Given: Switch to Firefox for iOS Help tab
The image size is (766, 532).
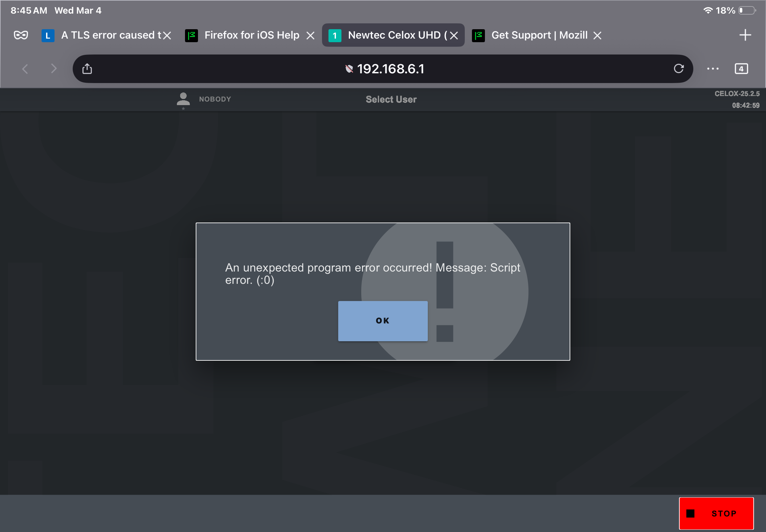Looking at the screenshot, I should (247, 35).
